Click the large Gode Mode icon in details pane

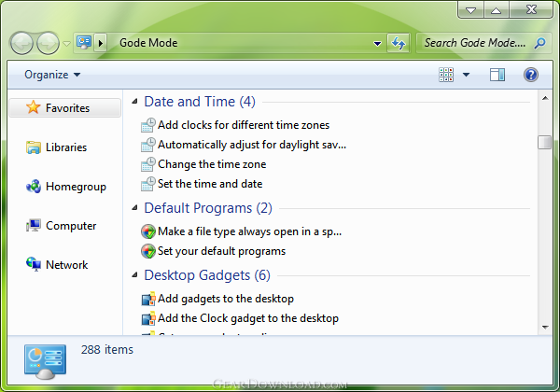46,361
